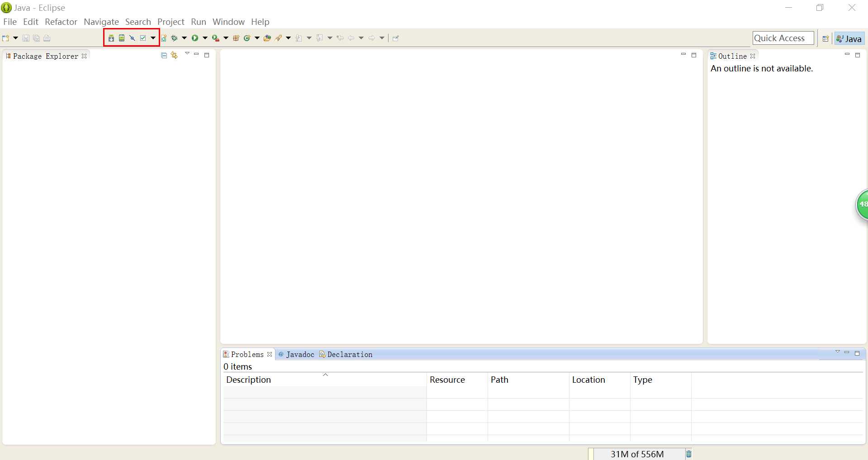Click the New file wizard icon

[6, 38]
